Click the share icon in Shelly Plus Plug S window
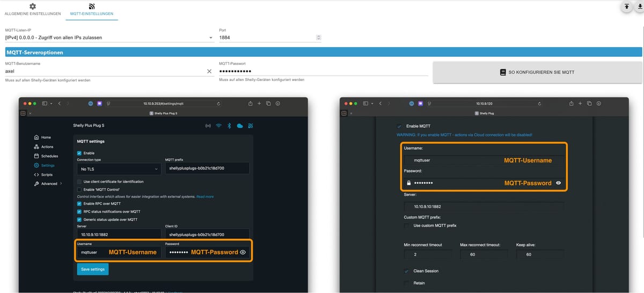 pyautogui.click(x=250, y=103)
